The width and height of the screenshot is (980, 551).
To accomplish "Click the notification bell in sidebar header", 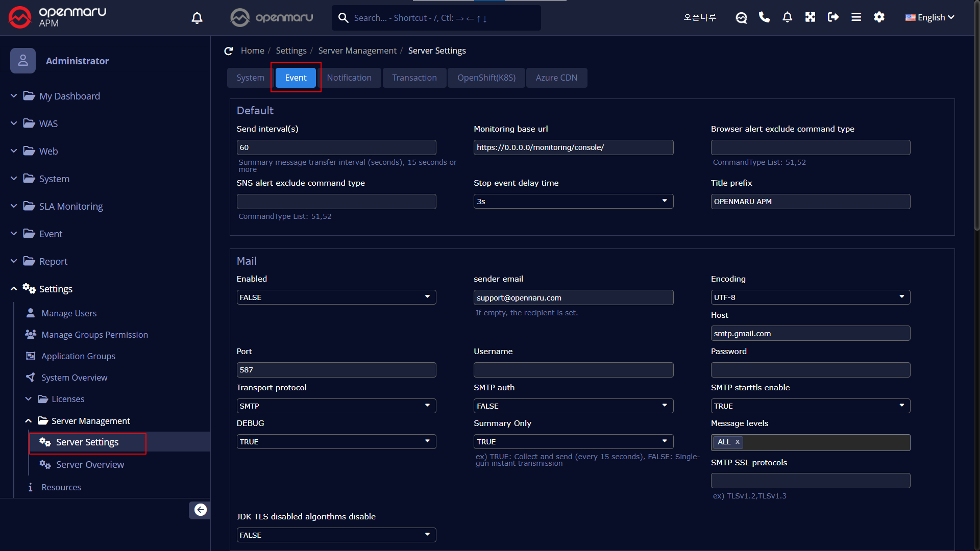I will [197, 18].
